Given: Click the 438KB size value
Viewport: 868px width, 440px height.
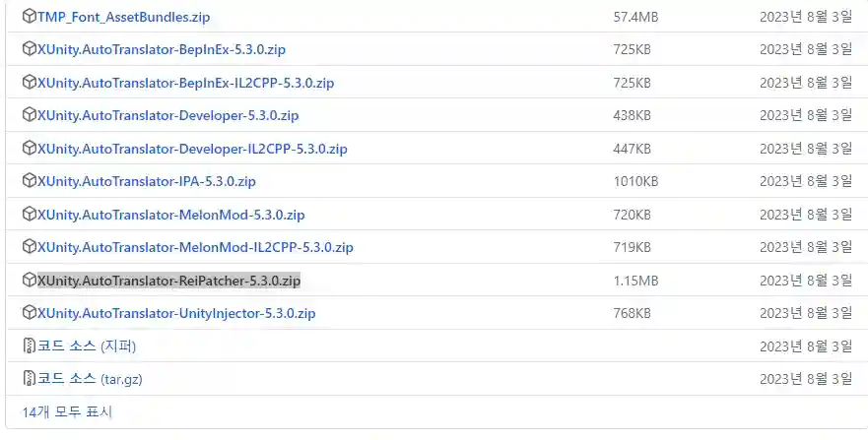Looking at the screenshot, I should [x=632, y=115].
